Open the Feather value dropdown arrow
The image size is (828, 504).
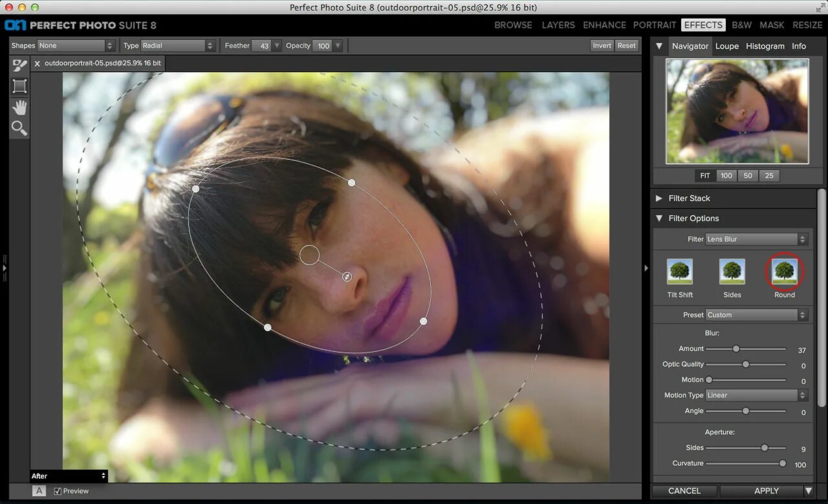(277, 46)
